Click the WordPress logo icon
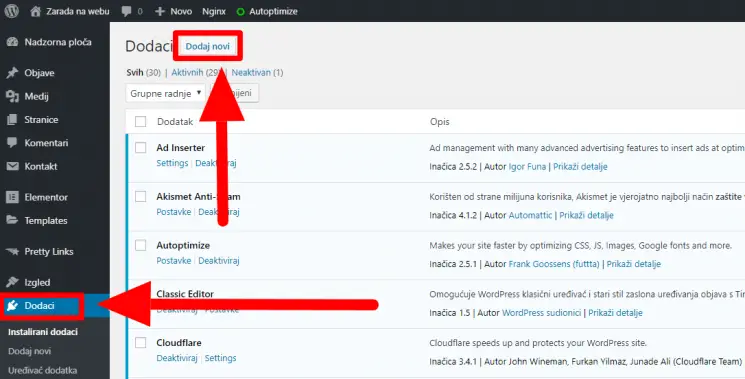The width and height of the screenshot is (745, 379). pos(12,11)
